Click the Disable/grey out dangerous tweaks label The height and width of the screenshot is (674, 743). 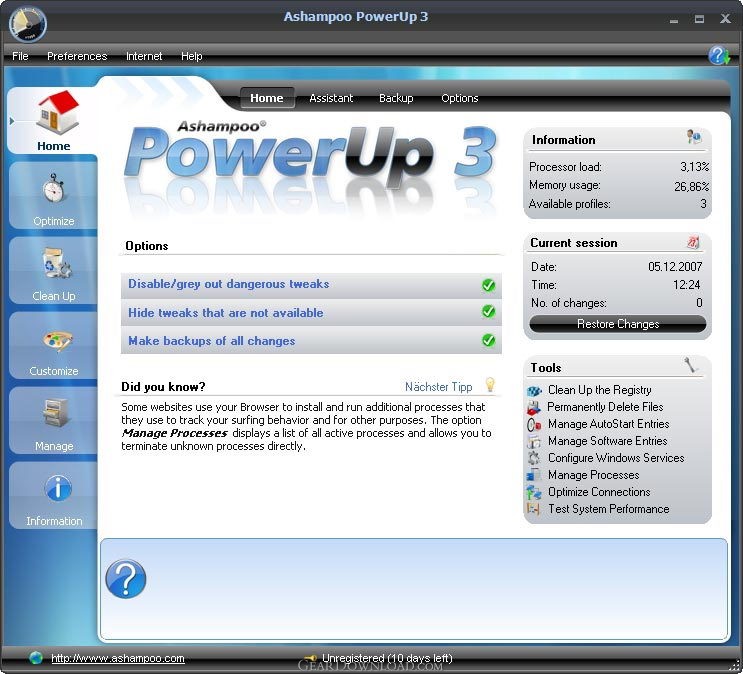[228, 284]
